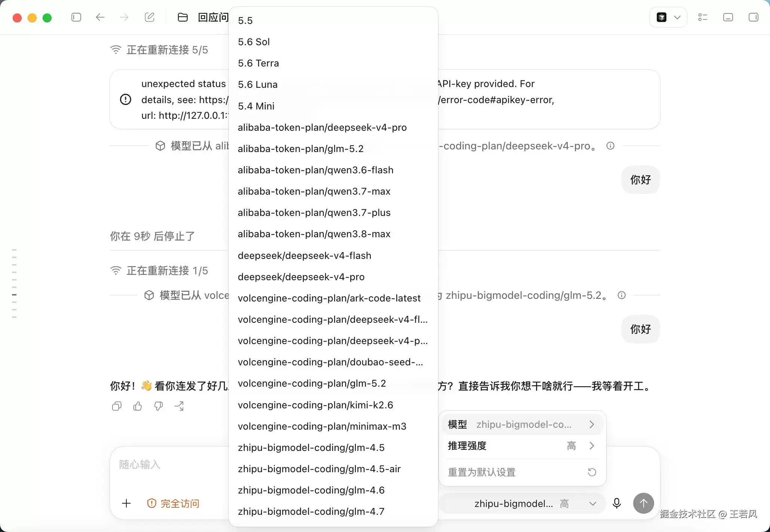Select the truncated volcengine-coding-plan/deepseek-v4-fl... entry
The width and height of the screenshot is (770, 532).
click(333, 319)
